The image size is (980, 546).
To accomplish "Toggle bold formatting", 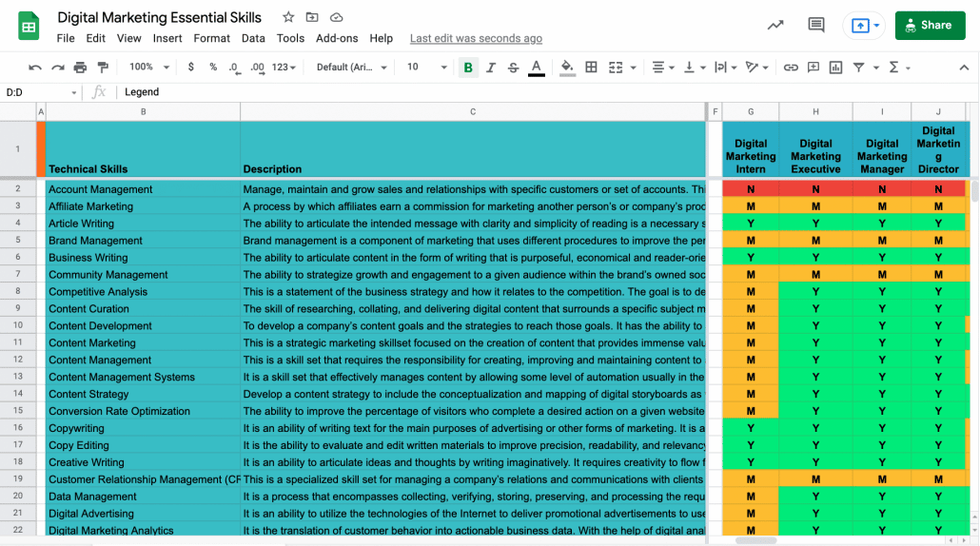I will coord(468,68).
